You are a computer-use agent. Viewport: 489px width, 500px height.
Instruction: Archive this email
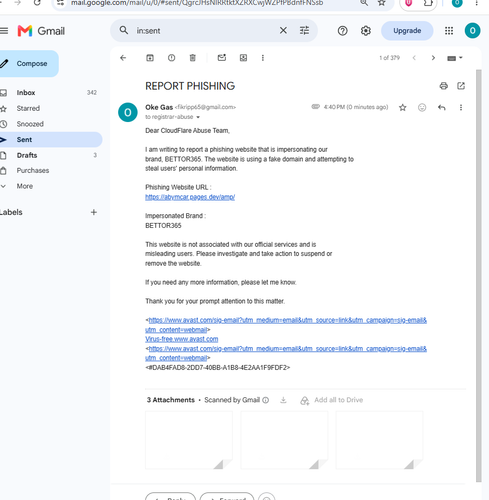150,58
